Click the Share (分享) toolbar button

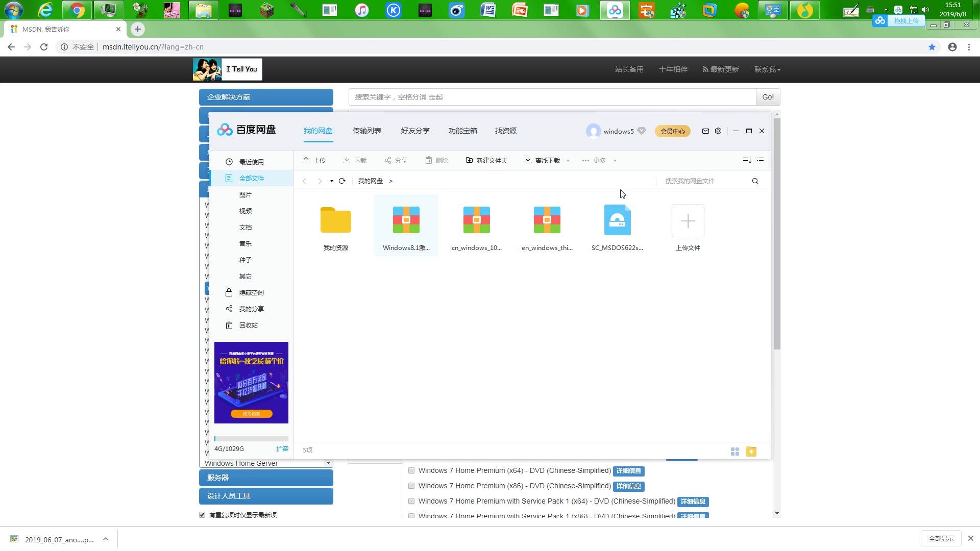396,160
